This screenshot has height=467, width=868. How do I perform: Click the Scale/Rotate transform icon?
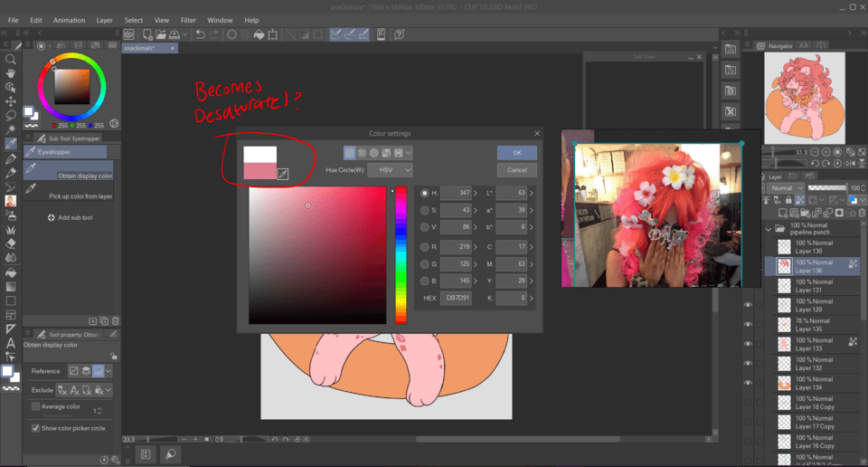click(272, 34)
